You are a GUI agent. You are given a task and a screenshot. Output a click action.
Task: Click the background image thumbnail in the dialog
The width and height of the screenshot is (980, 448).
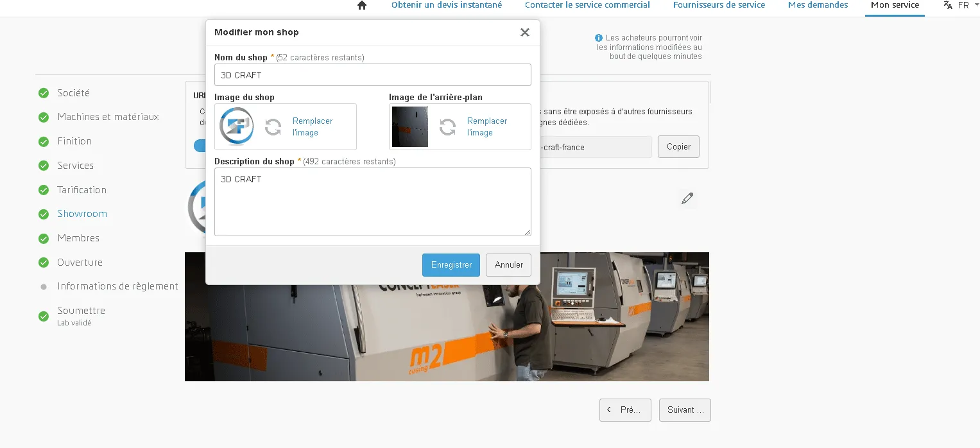409,126
